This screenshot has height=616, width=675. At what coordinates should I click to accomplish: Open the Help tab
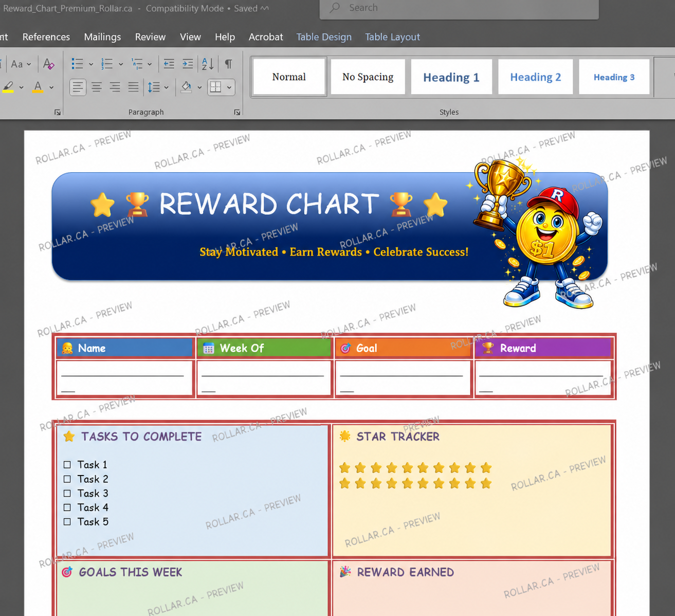225,37
